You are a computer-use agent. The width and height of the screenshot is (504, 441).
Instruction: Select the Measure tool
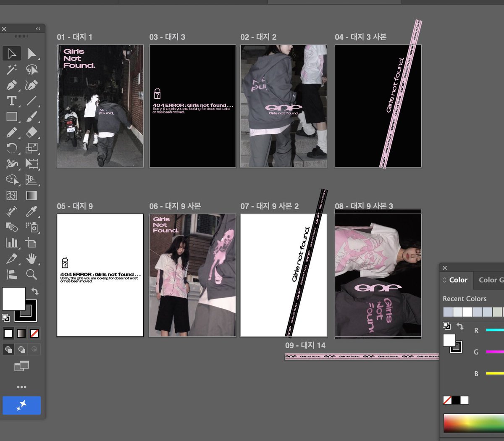pos(12,211)
